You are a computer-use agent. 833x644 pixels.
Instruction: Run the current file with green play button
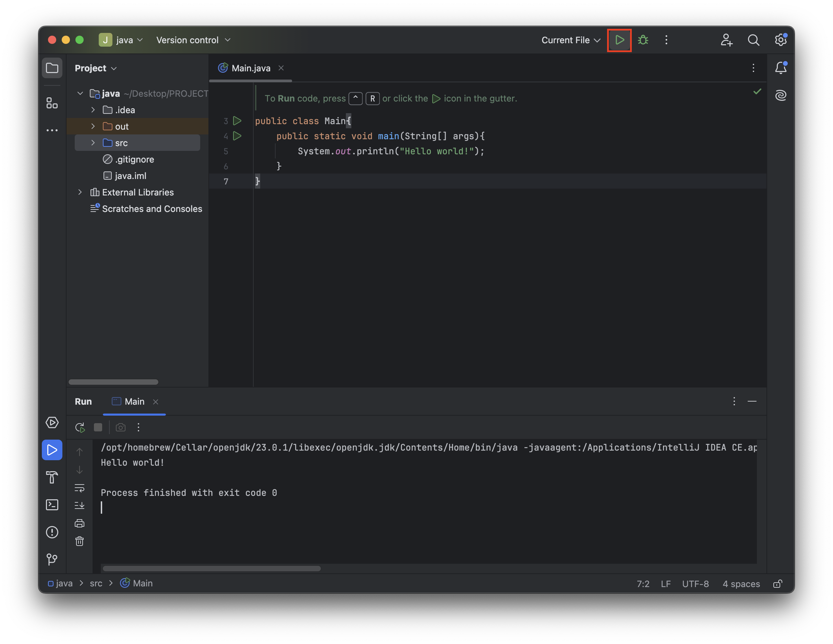[x=619, y=40]
